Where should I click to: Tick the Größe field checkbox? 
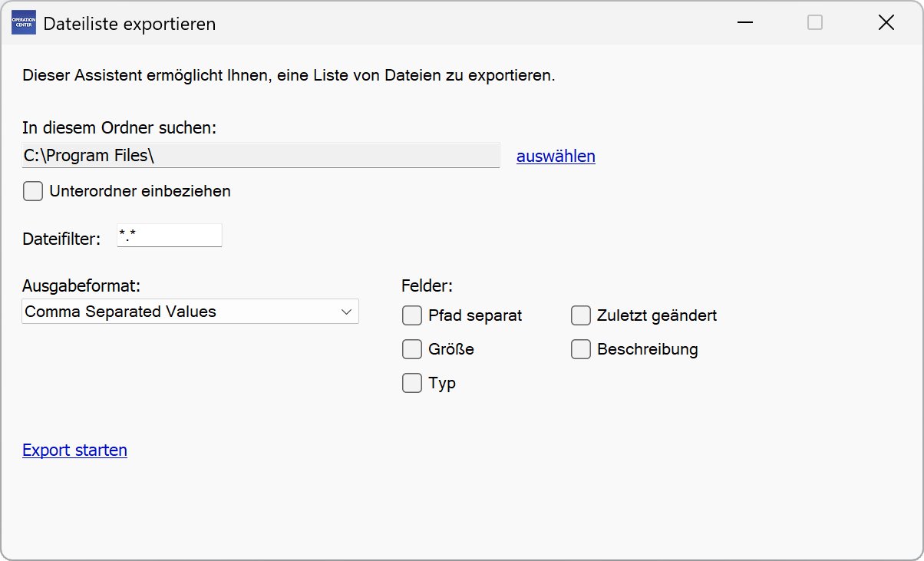412,349
